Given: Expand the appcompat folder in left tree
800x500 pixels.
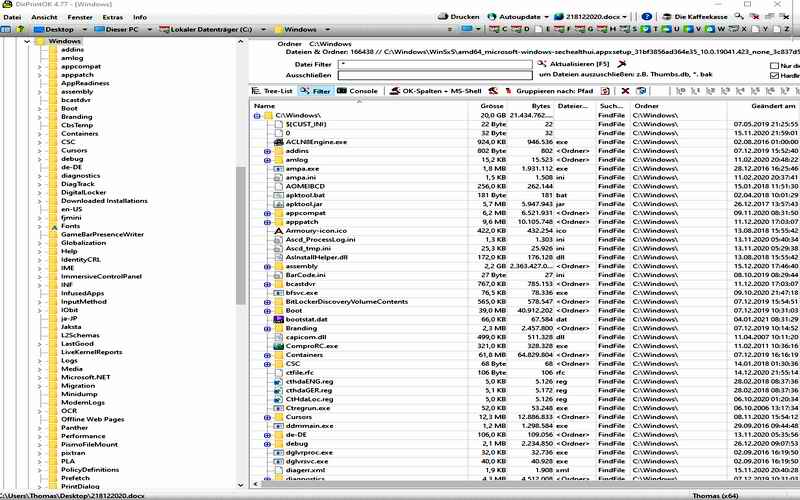Looking at the screenshot, I should coord(40,66).
